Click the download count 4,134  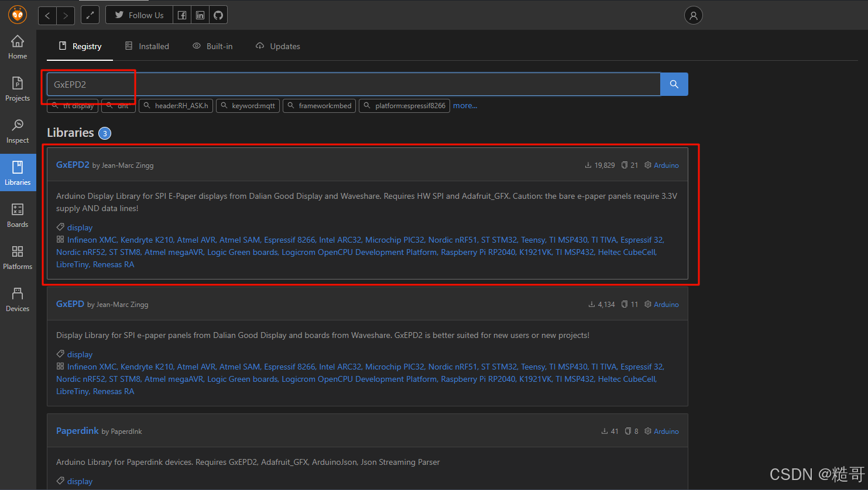(602, 305)
